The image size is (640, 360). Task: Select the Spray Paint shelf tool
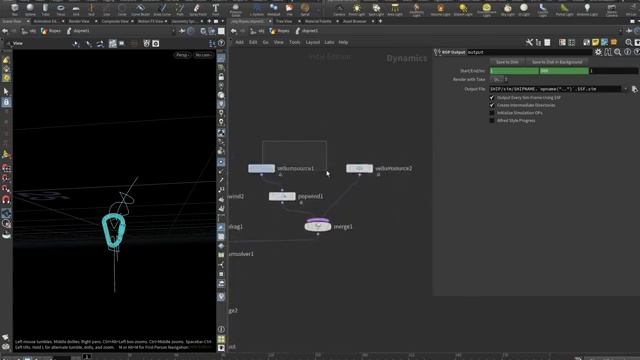click(198, 9)
